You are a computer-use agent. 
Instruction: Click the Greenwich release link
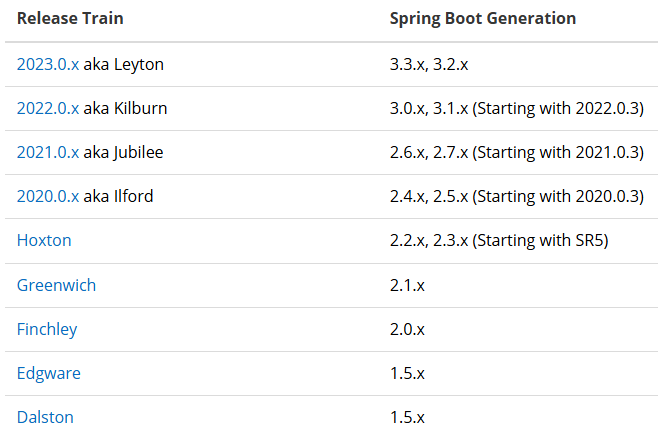[x=56, y=285]
